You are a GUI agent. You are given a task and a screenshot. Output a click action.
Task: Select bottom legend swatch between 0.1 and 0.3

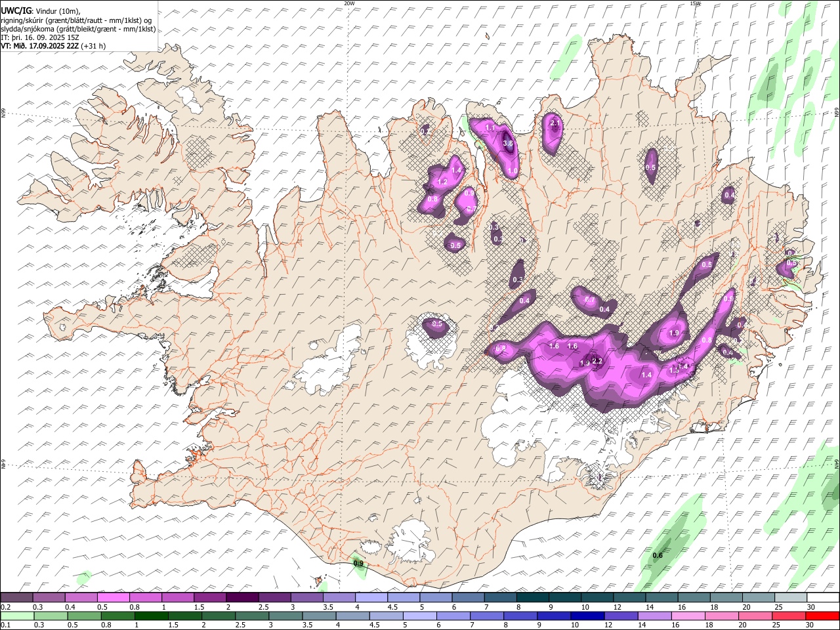click(x=16, y=616)
